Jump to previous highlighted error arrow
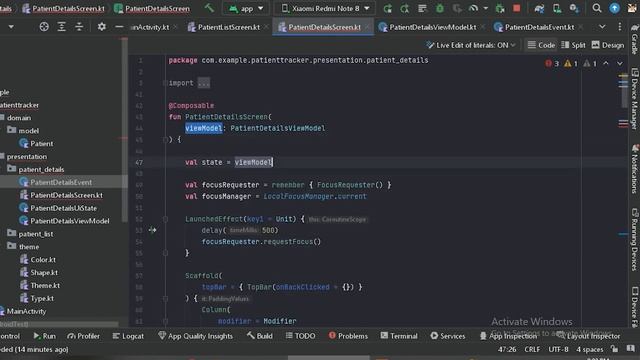Viewport: 640px width, 360px height. [606, 63]
